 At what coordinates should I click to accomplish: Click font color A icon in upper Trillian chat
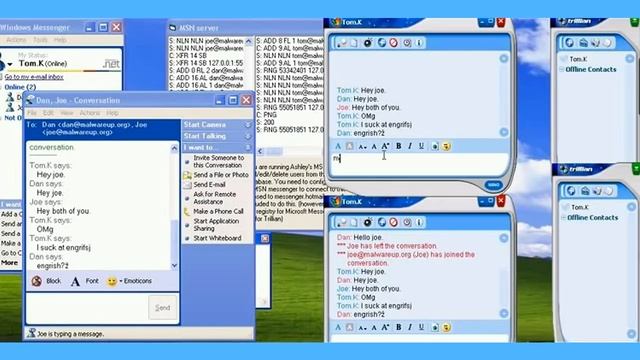[x=338, y=146]
